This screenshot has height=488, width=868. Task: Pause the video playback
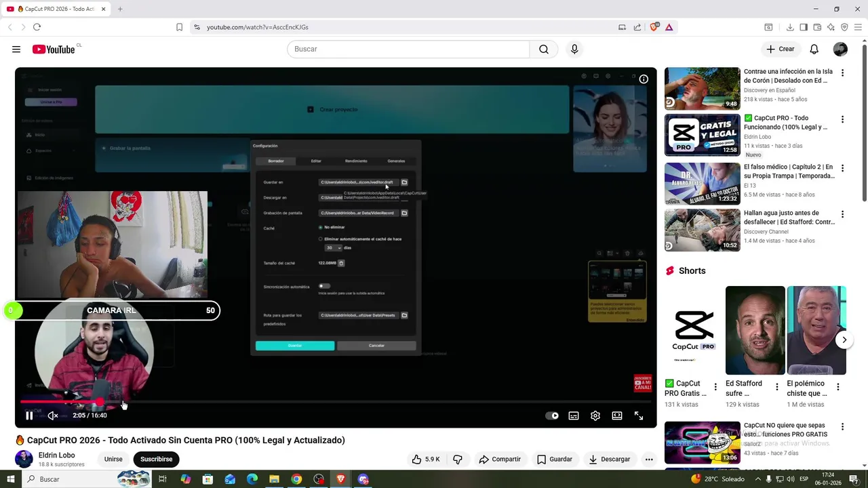[x=29, y=415]
